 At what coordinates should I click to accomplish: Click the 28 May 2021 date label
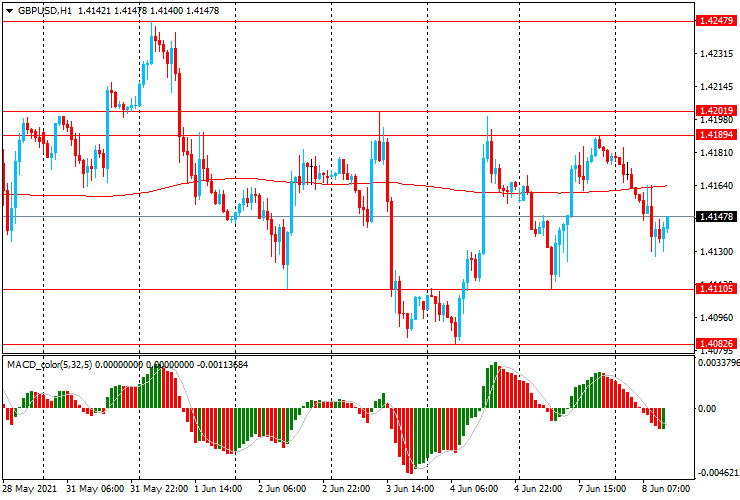point(29,491)
